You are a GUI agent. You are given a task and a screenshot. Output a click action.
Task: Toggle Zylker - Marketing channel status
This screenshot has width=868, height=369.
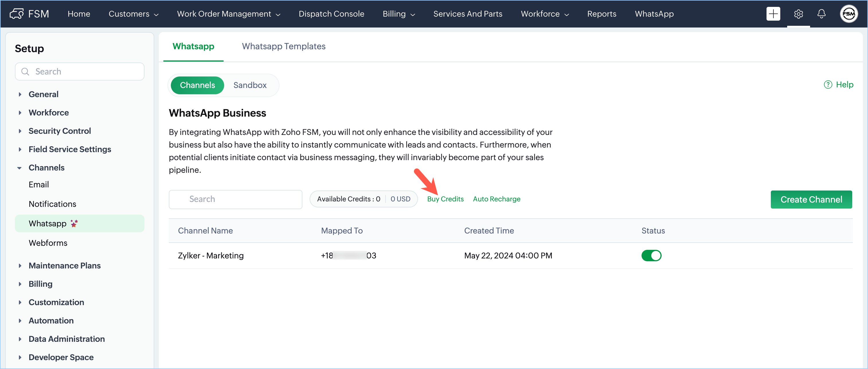[651, 256]
